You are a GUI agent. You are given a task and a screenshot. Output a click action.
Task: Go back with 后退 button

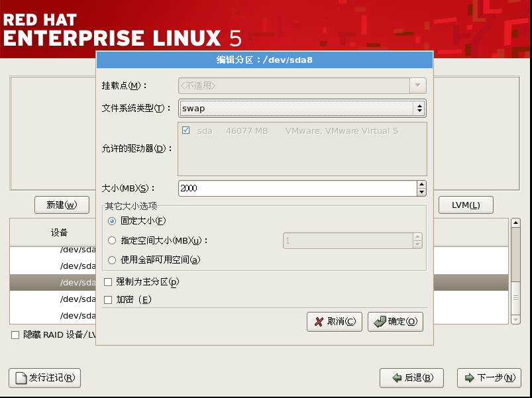coord(411,377)
